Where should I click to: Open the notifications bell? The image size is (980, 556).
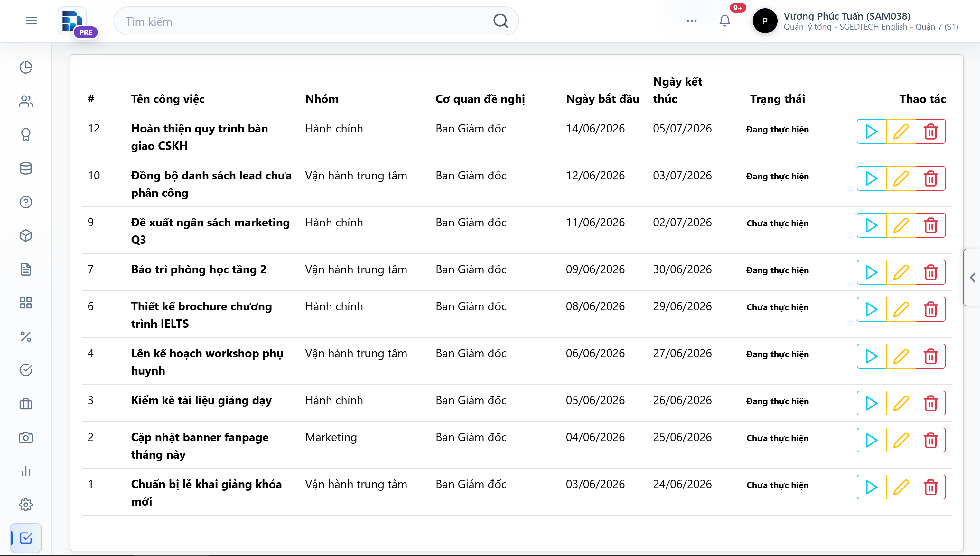click(x=725, y=21)
